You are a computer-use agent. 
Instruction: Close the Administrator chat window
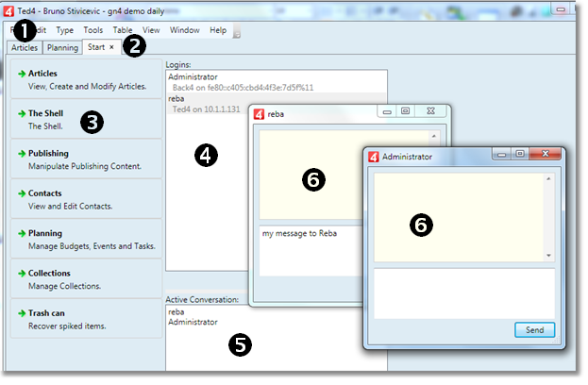point(546,154)
